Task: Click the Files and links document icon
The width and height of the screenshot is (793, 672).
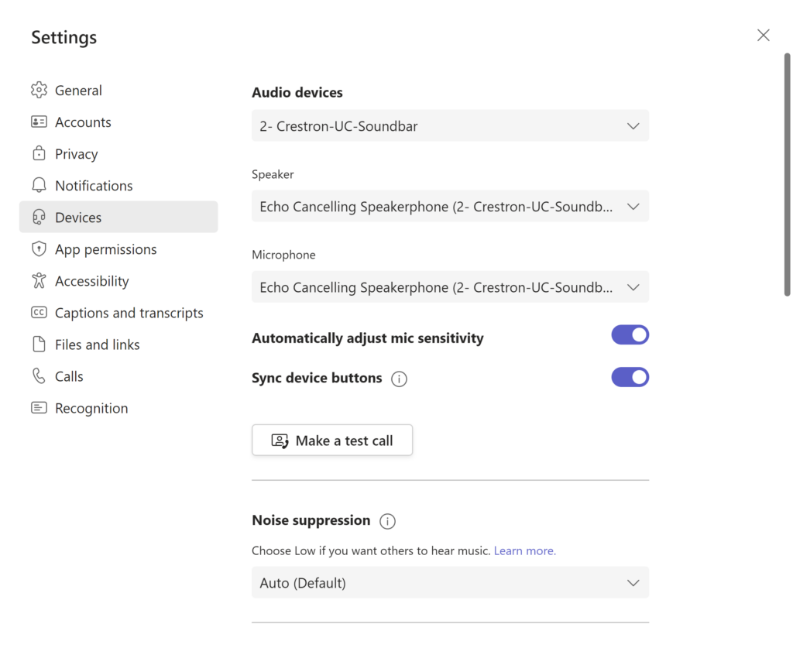Action: tap(39, 345)
